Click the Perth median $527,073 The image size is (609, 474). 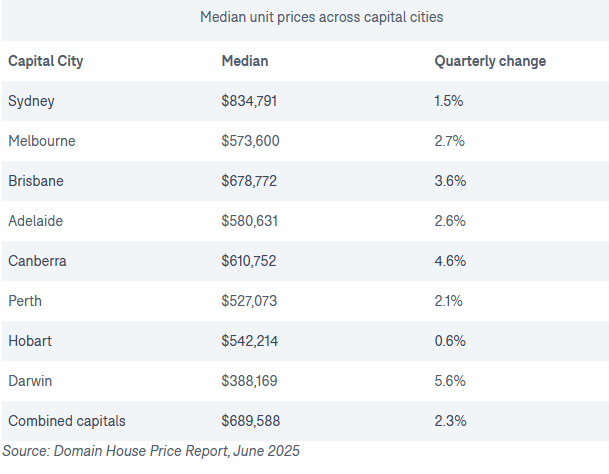pyautogui.click(x=249, y=301)
